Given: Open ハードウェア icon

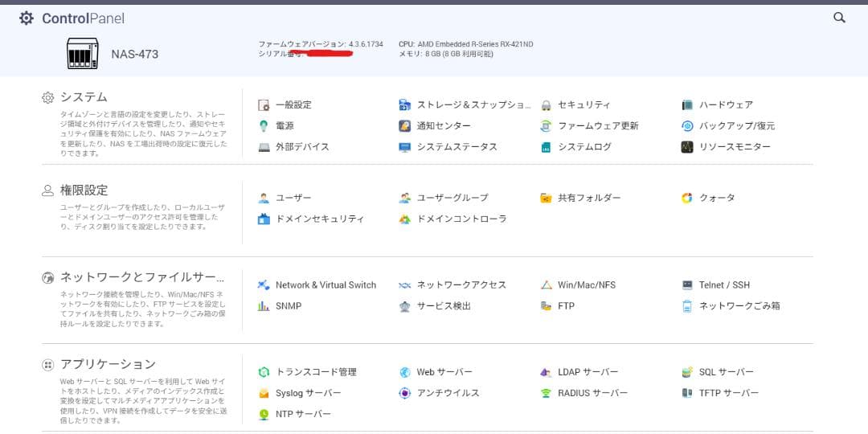Looking at the screenshot, I should coord(687,105).
